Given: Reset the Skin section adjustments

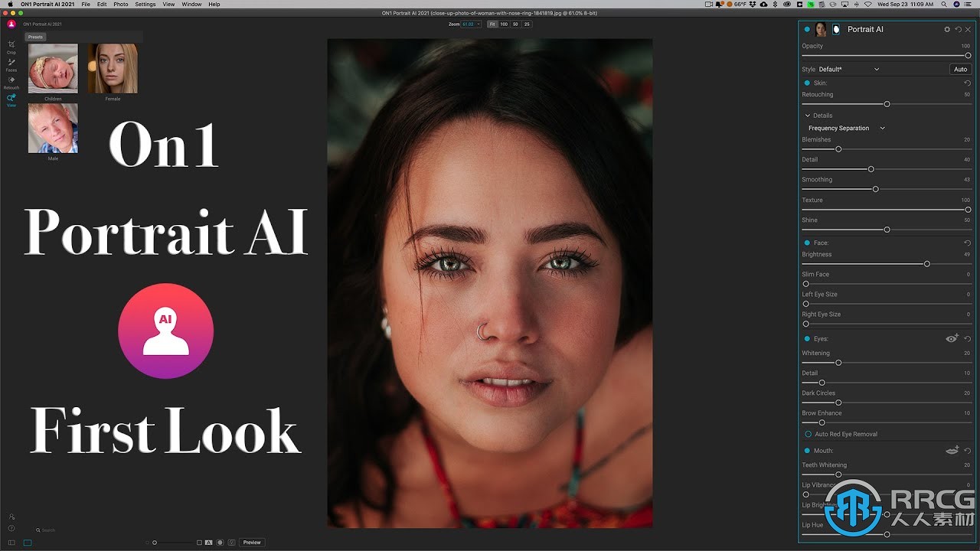Looking at the screenshot, I should tap(967, 83).
